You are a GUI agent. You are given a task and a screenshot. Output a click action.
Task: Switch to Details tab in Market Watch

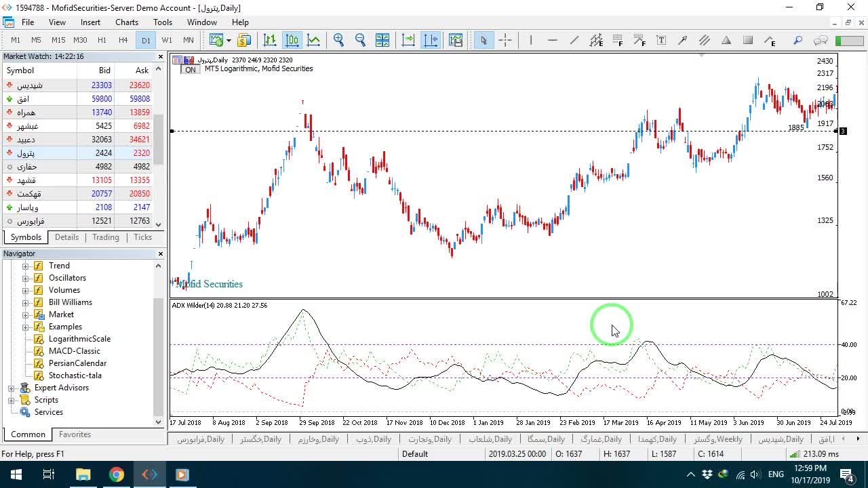[66, 237]
